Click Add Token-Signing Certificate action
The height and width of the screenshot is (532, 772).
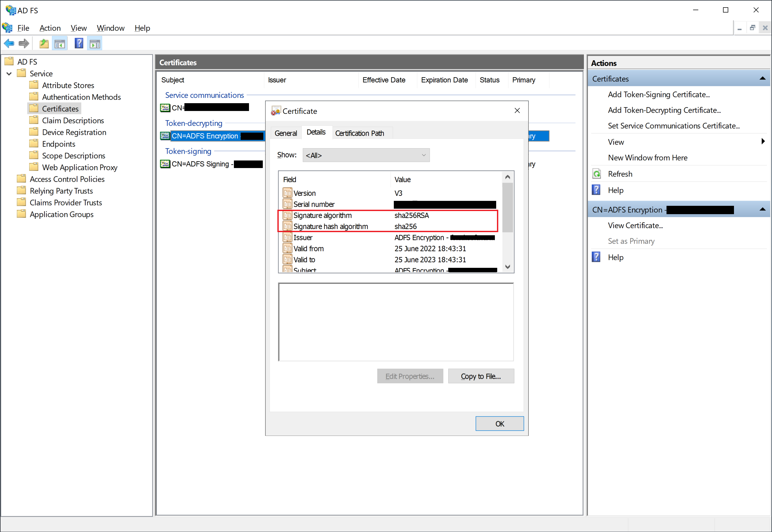659,94
